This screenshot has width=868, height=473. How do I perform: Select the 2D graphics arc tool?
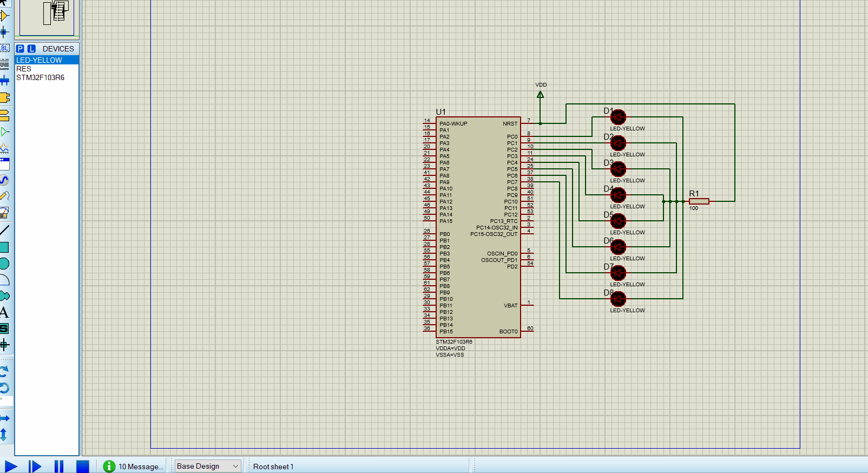tap(4, 280)
